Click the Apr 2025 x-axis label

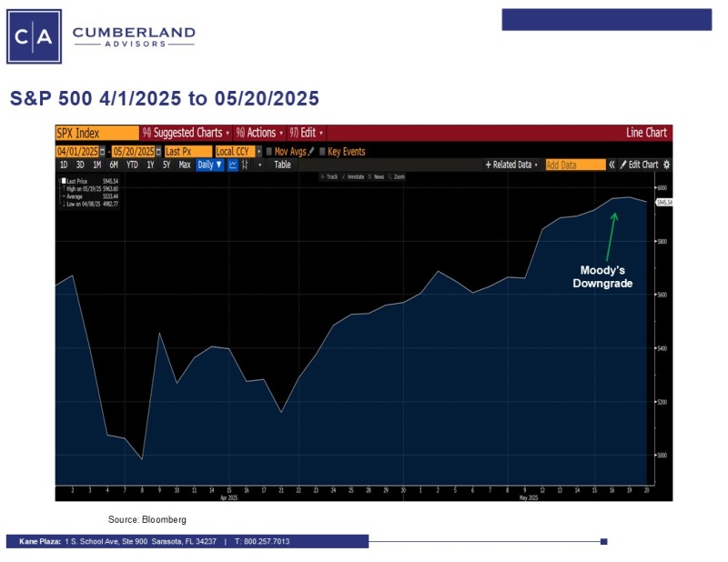(x=228, y=497)
